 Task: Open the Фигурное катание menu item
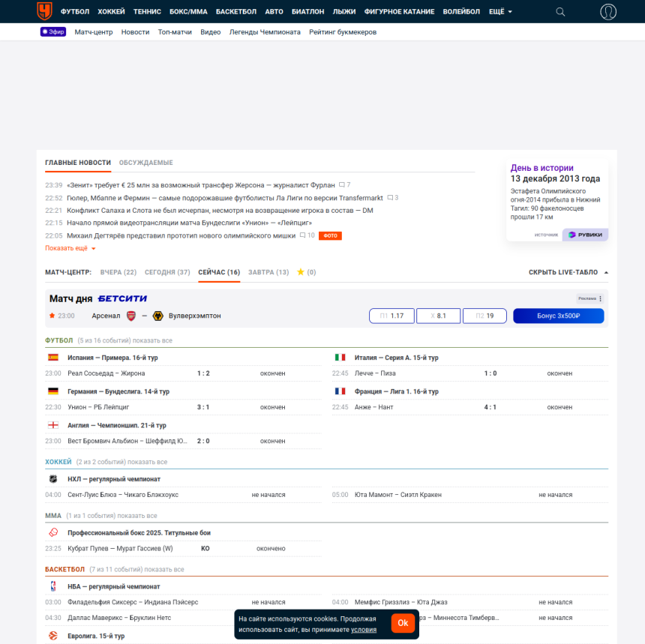[x=399, y=11]
